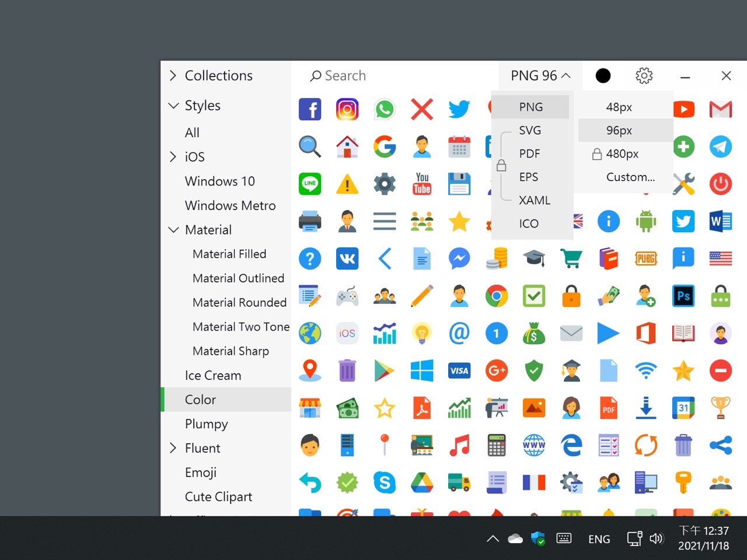Viewport: 747px width, 560px height.
Task: Select the light bulb idea icon
Action: click(422, 333)
